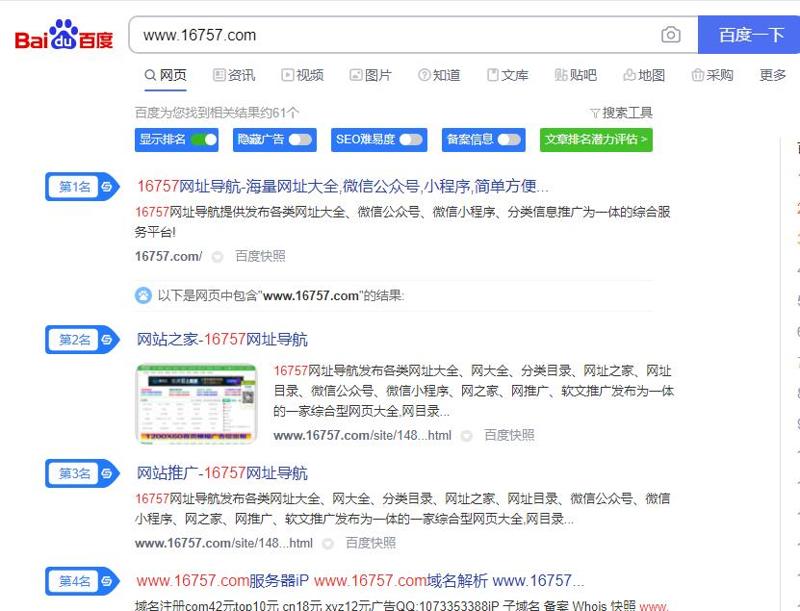Open result 网站推广-16757网址导航

click(222, 473)
